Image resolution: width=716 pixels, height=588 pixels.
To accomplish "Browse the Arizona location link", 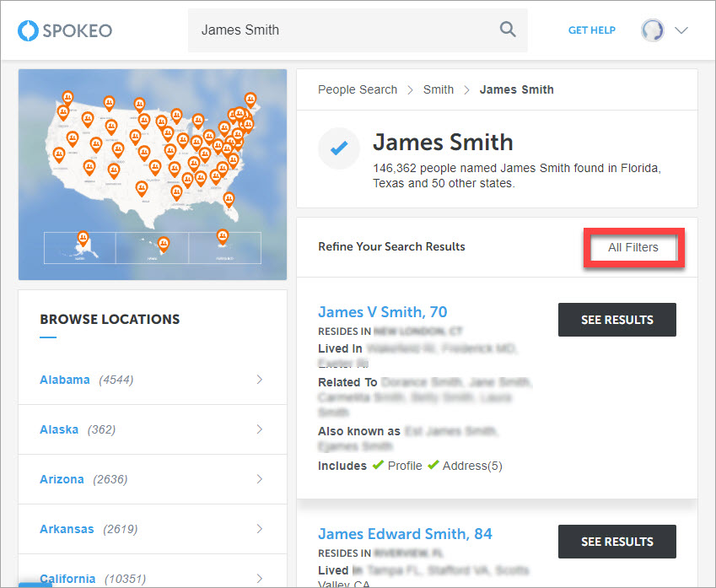I will [62, 479].
